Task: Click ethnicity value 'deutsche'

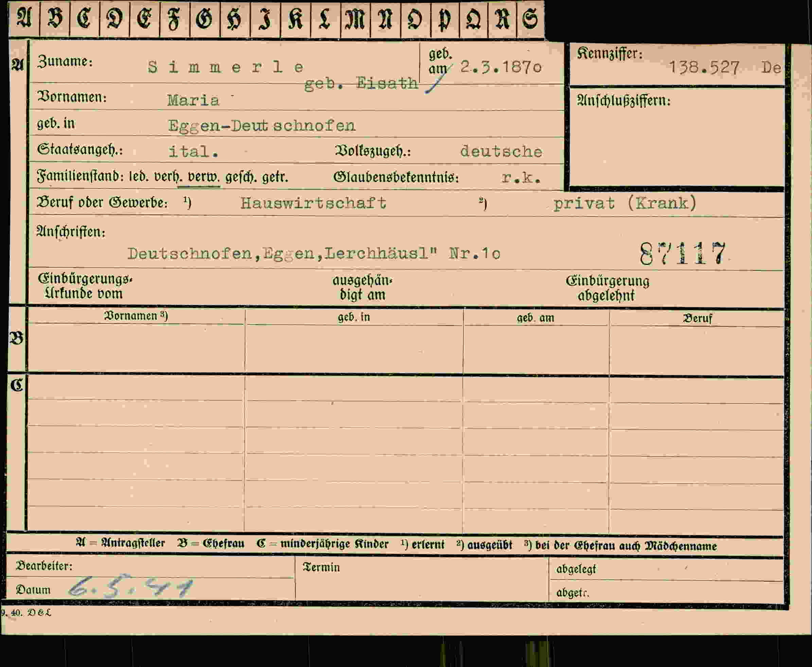Action: pyautogui.click(x=501, y=151)
